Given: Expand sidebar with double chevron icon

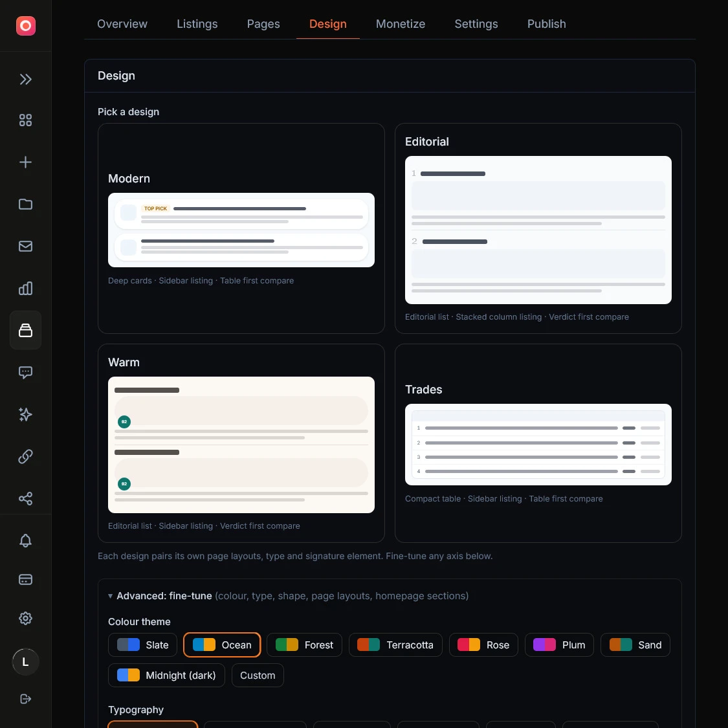Looking at the screenshot, I should tap(25, 80).
